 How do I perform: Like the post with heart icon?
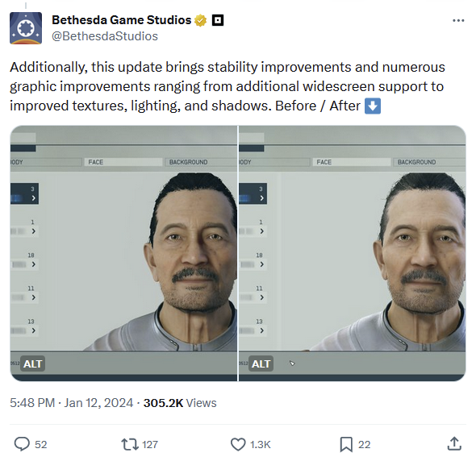[x=238, y=444]
